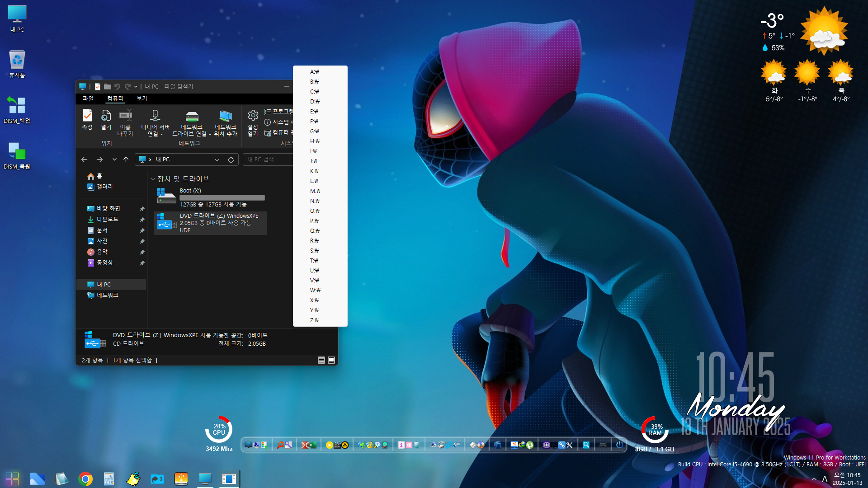Viewport: 868px width, 488px height.
Task: Switch to the 파일 ribbon tab
Action: pos(88,99)
